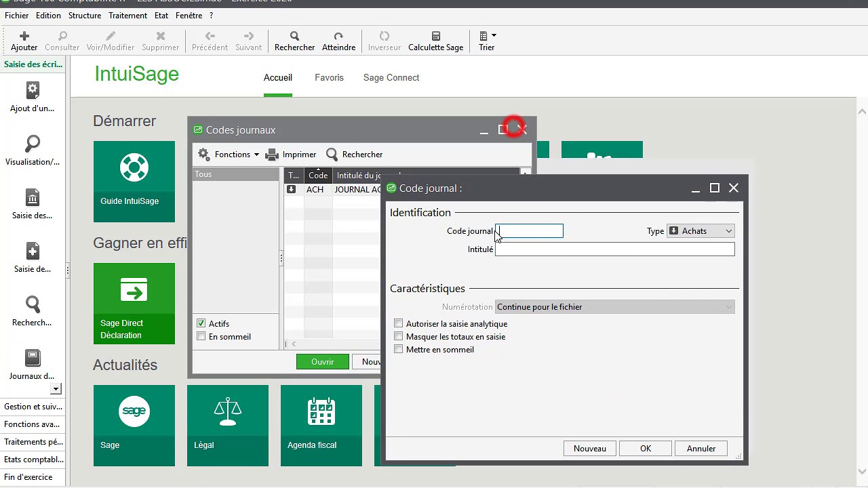Click the Intitulé input field

pos(614,249)
